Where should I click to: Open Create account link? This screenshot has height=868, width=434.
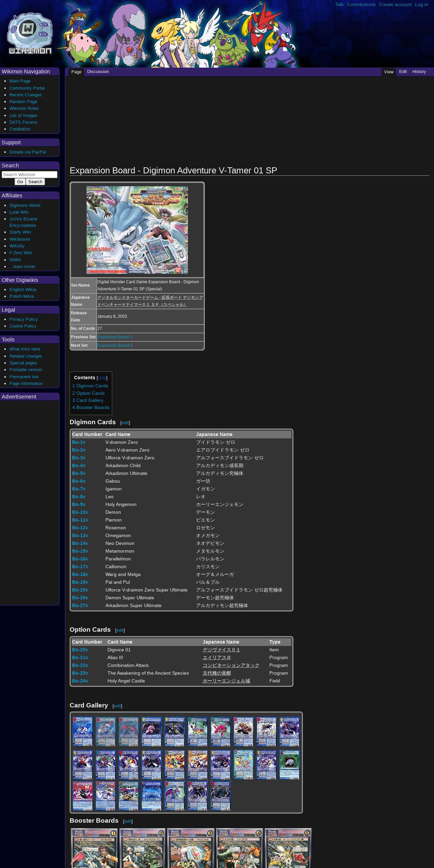coord(395,4)
